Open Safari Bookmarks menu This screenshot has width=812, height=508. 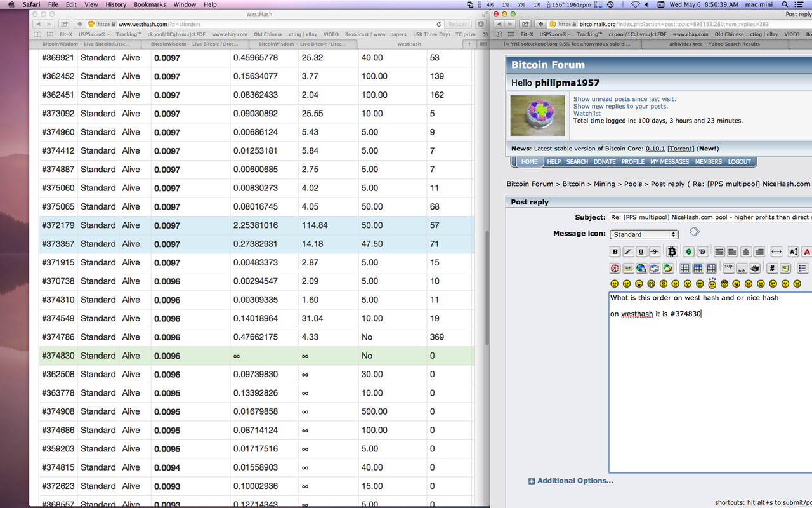150,4
